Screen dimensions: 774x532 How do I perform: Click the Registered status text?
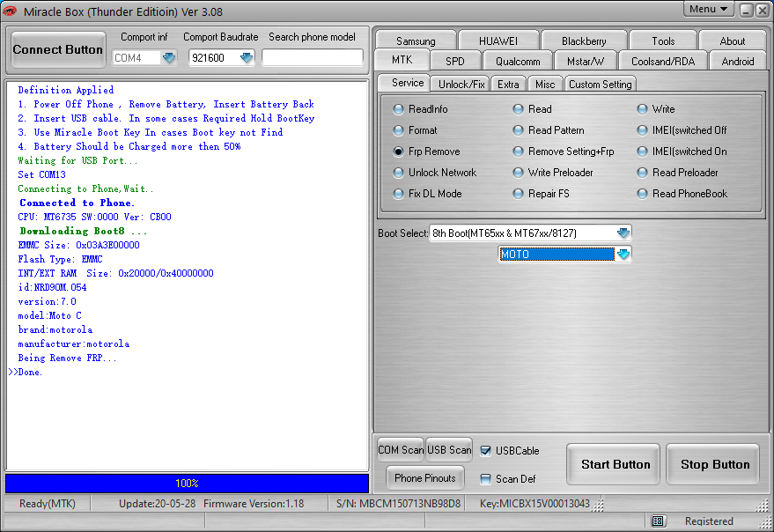tap(709, 521)
